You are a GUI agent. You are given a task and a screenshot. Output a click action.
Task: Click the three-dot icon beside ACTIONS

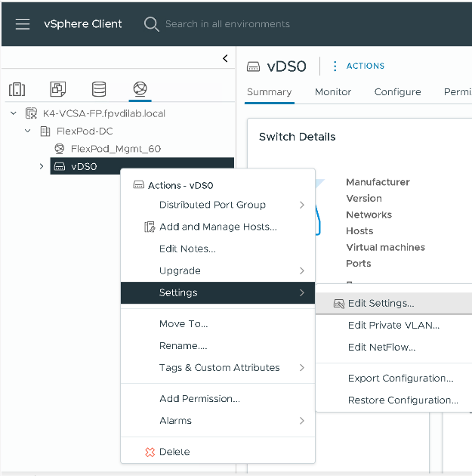(335, 66)
